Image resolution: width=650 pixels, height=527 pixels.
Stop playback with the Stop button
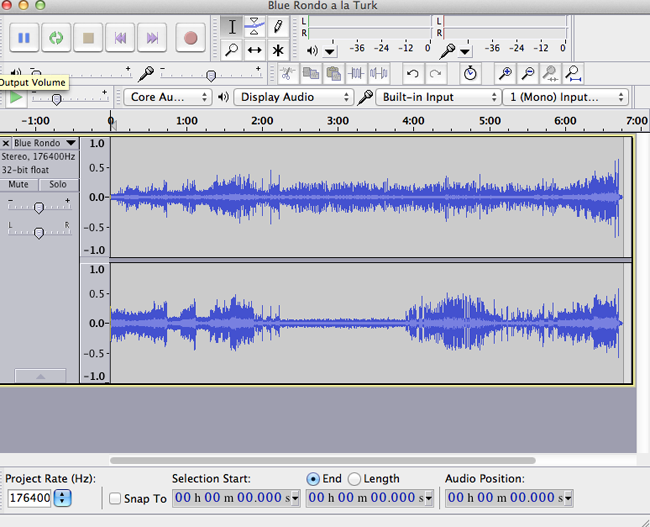(x=88, y=38)
